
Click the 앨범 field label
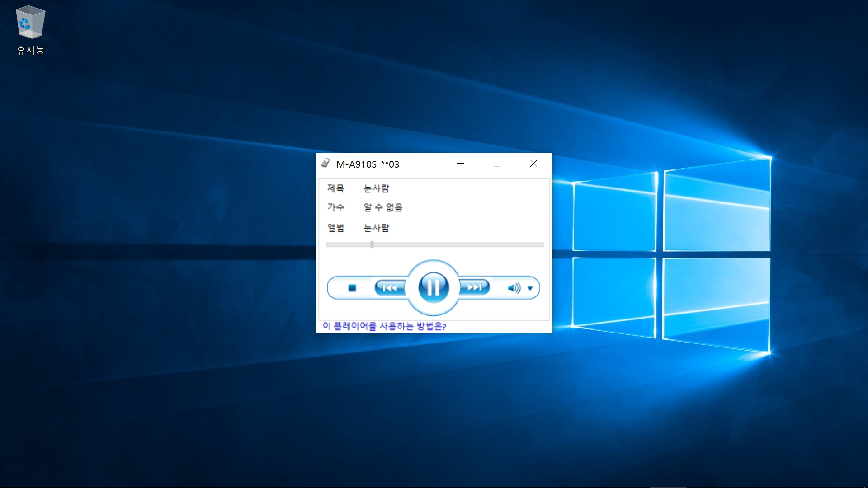(335, 228)
